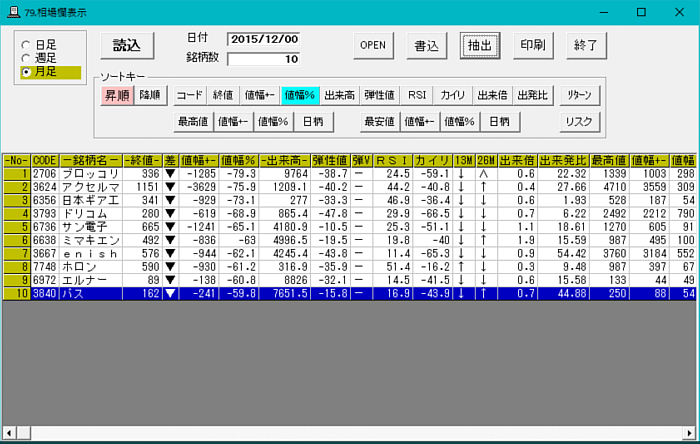Click the horizontal scrollbar thumb

(x=24, y=433)
